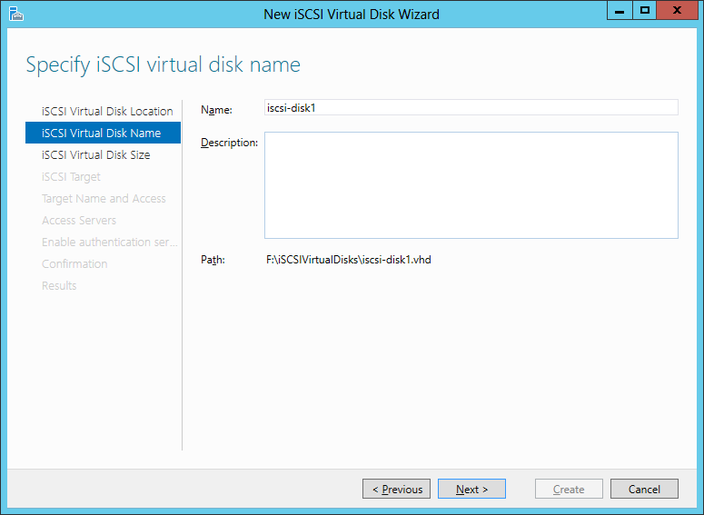Minimize the New iSCSI Virtual Disk Wizard
Viewport: 704px width, 515px height.
[x=619, y=11]
